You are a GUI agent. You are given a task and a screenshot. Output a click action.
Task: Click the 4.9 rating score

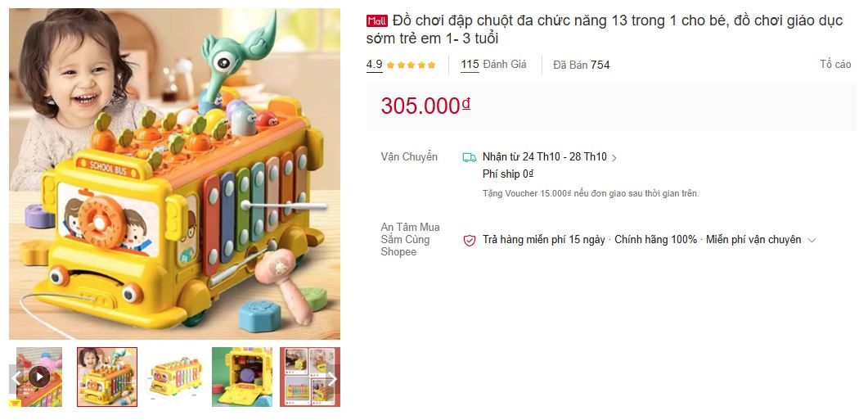(374, 65)
